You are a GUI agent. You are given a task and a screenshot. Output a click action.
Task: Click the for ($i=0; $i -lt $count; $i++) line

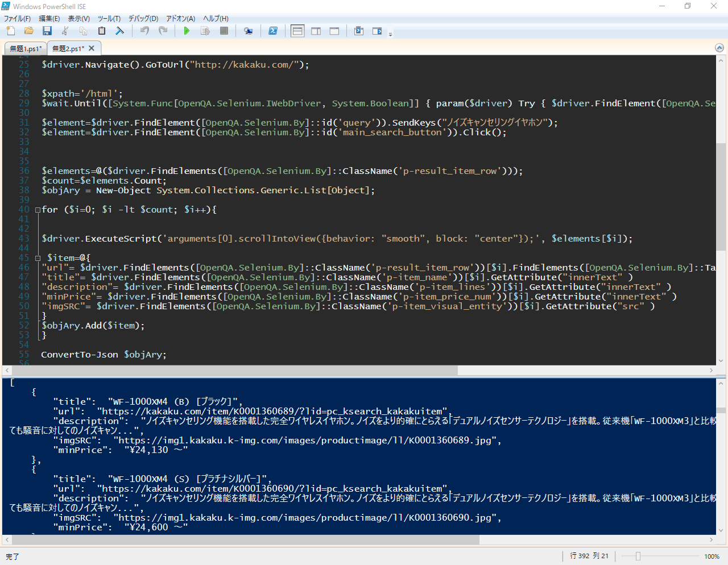click(129, 210)
